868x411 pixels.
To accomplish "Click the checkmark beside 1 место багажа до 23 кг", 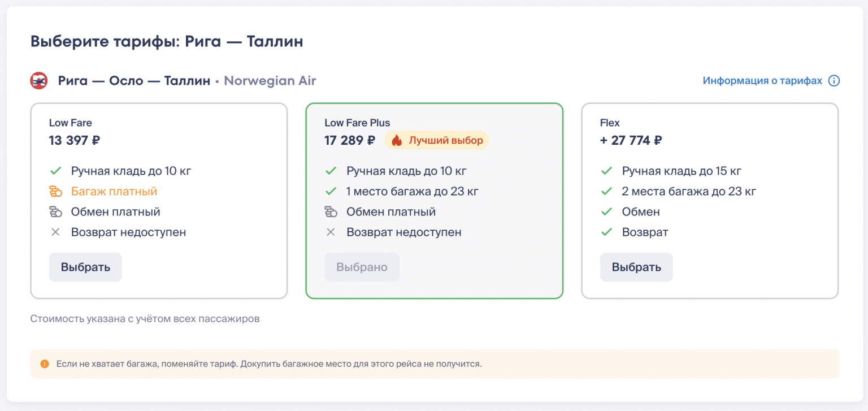I will (x=331, y=192).
